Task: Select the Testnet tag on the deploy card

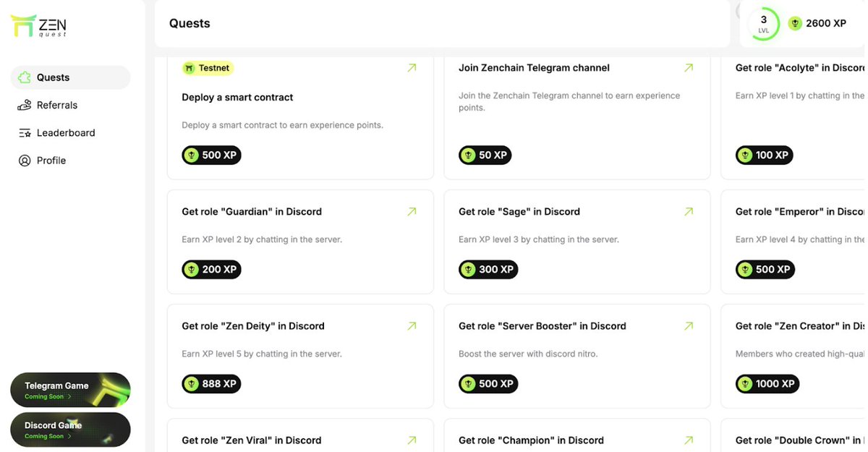Action: point(208,68)
